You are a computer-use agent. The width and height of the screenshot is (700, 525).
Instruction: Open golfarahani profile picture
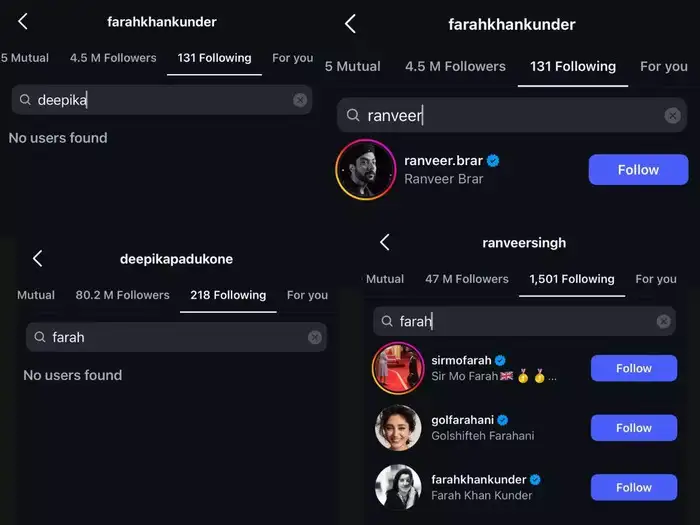point(397,428)
